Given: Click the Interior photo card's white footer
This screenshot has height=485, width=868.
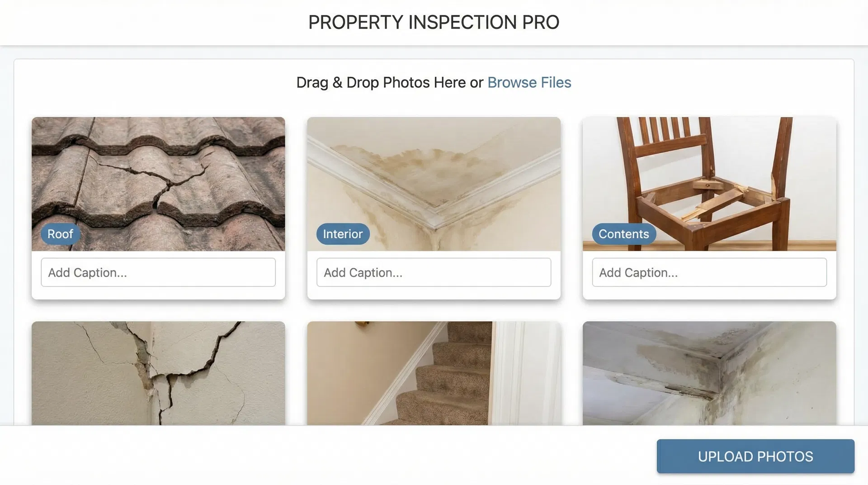Looking at the screenshot, I should pyautogui.click(x=434, y=293).
